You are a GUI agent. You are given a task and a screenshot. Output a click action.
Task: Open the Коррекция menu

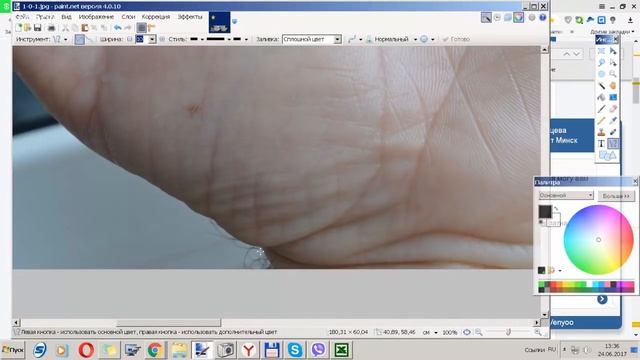tap(156, 17)
